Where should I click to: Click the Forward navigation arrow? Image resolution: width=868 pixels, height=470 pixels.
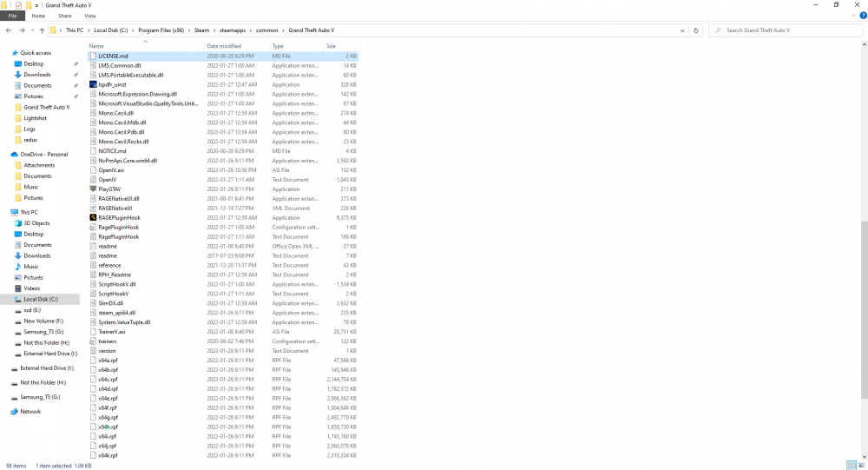[x=22, y=30]
